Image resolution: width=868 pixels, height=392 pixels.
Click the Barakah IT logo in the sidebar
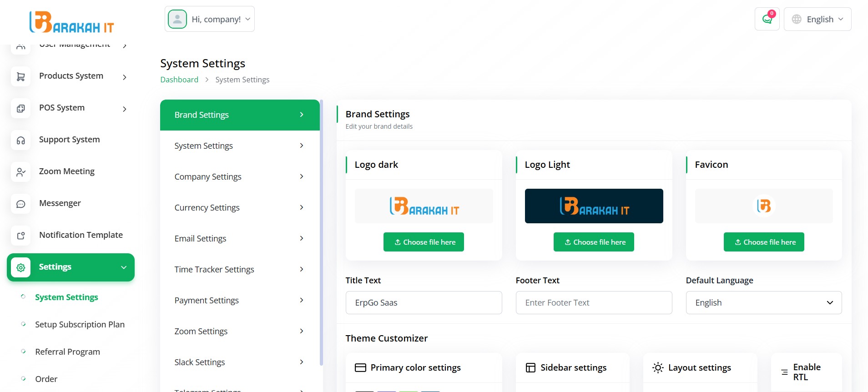[71, 22]
